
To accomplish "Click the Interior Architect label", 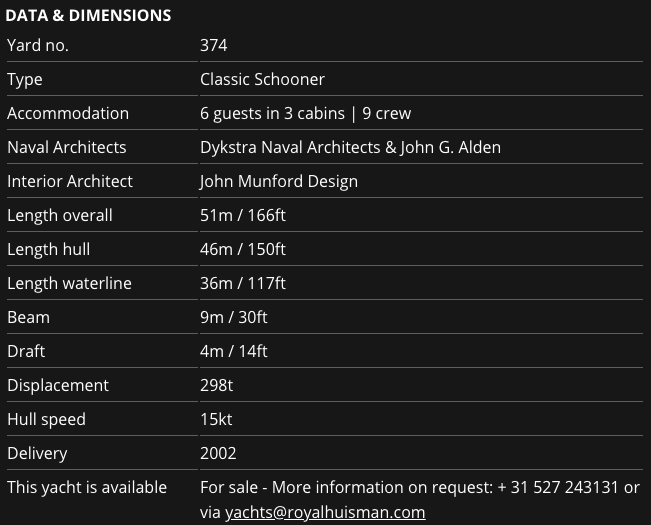I will pyautogui.click(x=70, y=181).
